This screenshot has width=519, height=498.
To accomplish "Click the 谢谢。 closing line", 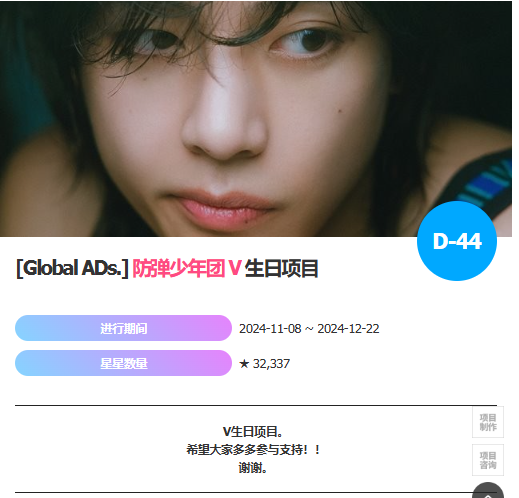I will click(253, 468).
